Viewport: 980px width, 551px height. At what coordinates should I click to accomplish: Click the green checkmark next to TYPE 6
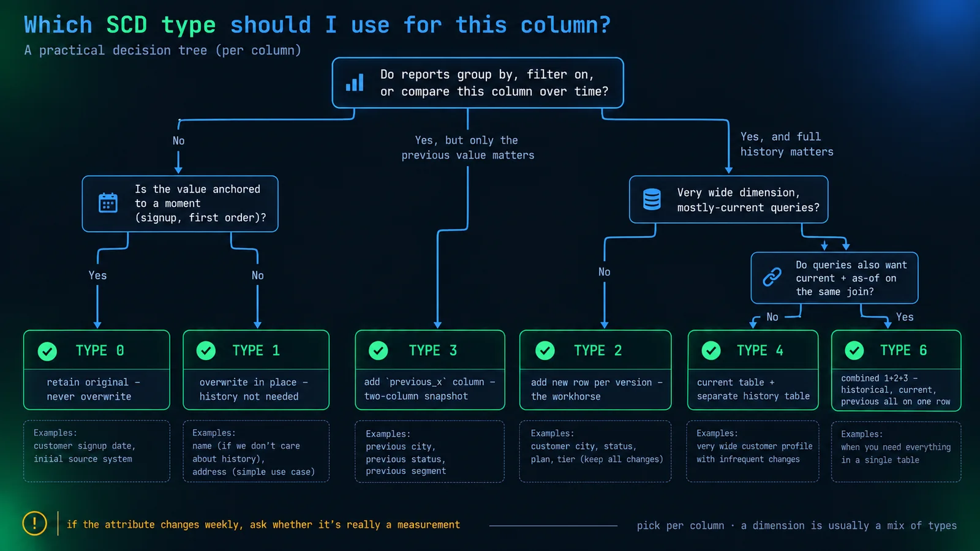point(854,350)
